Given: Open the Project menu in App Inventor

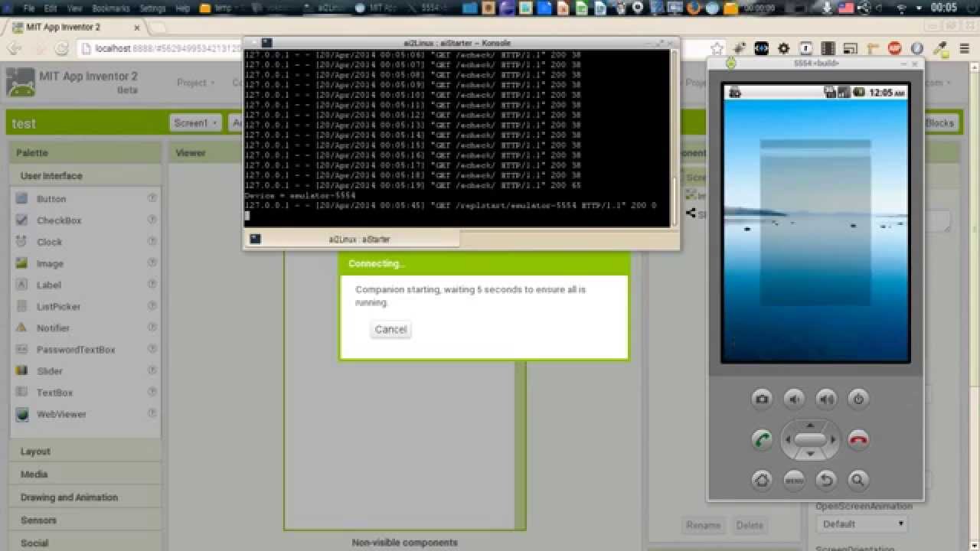Looking at the screenshot, I should click(x=195, y=83).
